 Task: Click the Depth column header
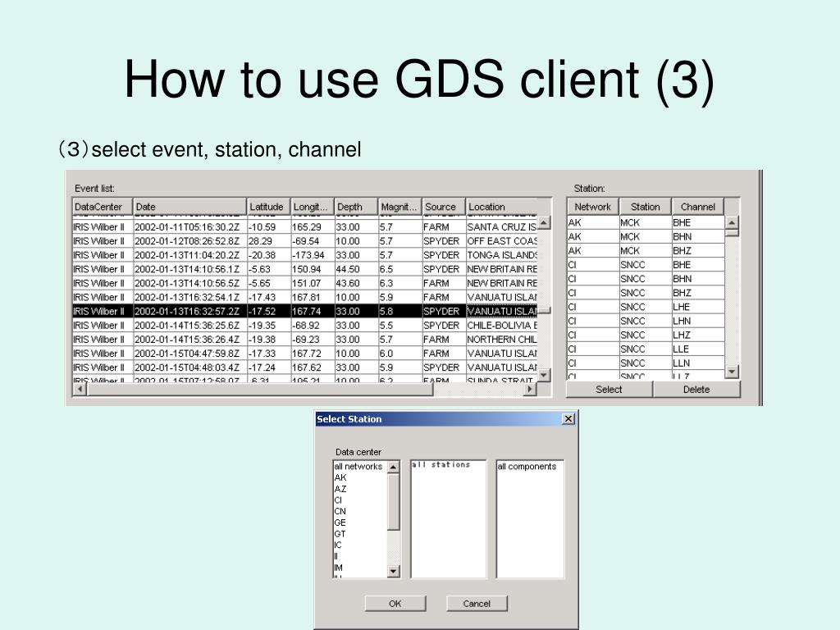356,207
